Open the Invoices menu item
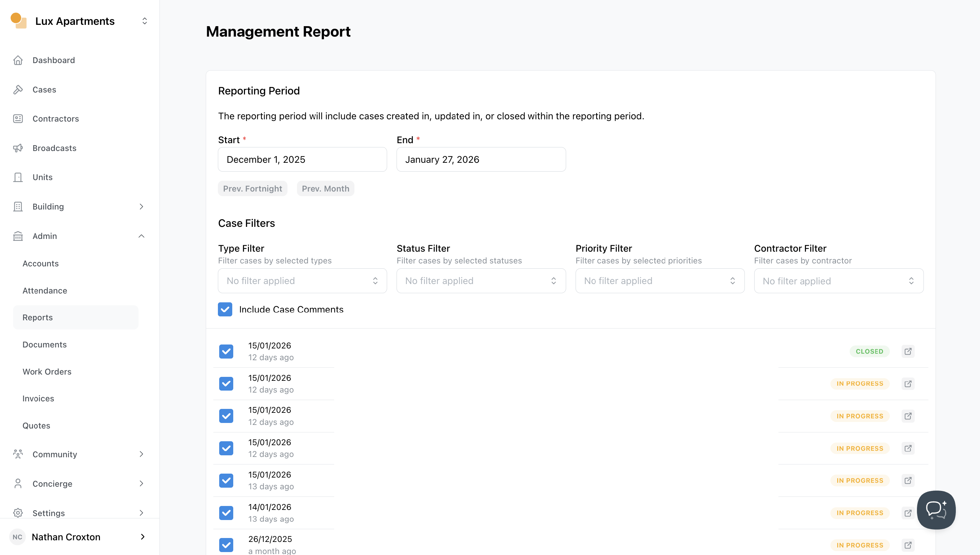Screen dimensions: 980x555 [38, 398]
